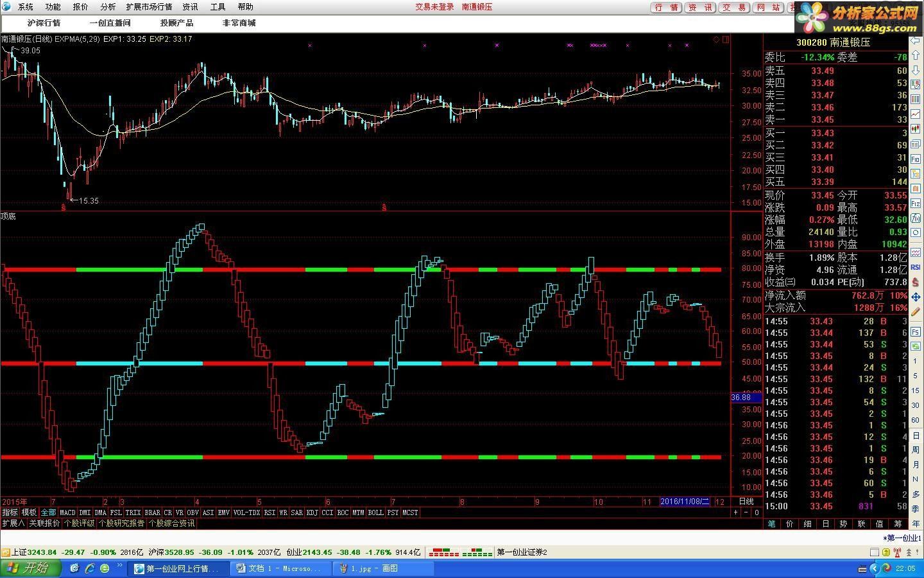Screen dimensions: 924x578
Task: Click the square circle icon in right toolbar
Action: tap(916, 232)
